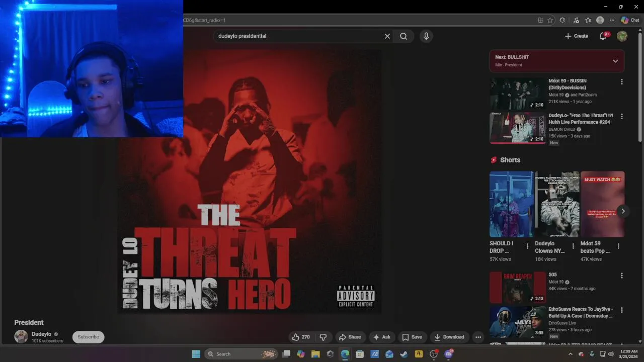The image size is (644, 362).
Task: Add page to favorites star
Action: click(550, 20)
